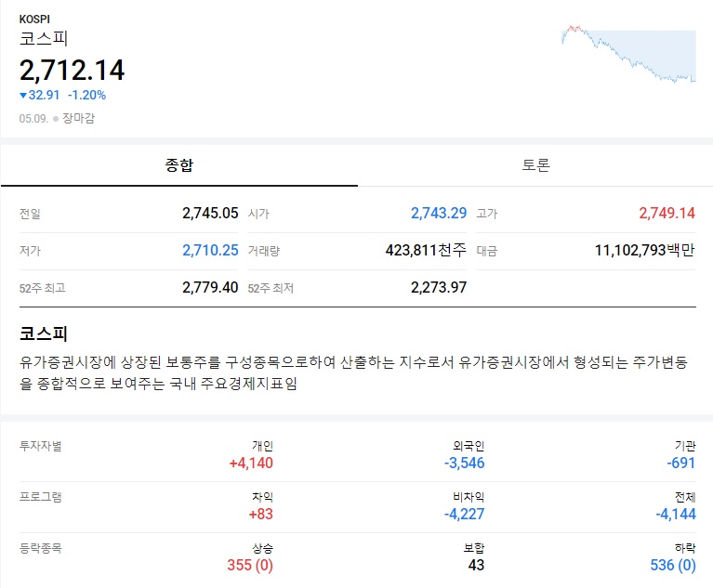This screenshot has height=588, width=713.
Task: Click the 보합 column label
Action: pos(474,548)
